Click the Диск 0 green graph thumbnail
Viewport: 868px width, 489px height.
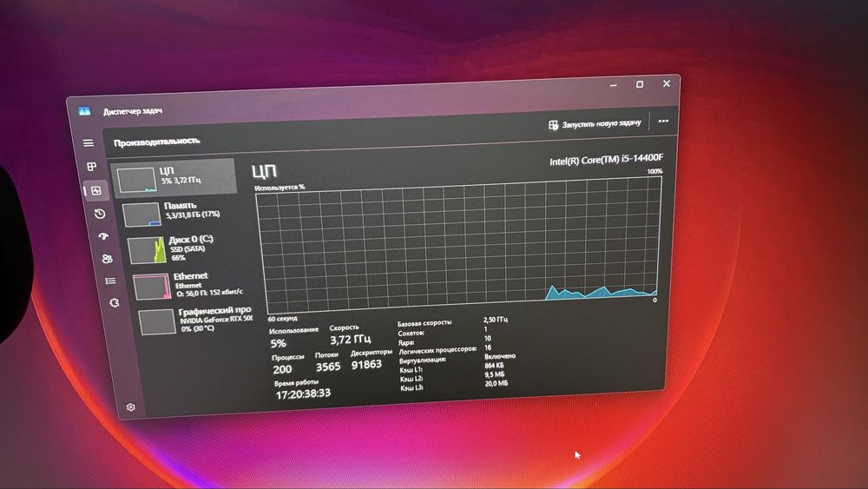pyautogui.click(x=148, y=250)
